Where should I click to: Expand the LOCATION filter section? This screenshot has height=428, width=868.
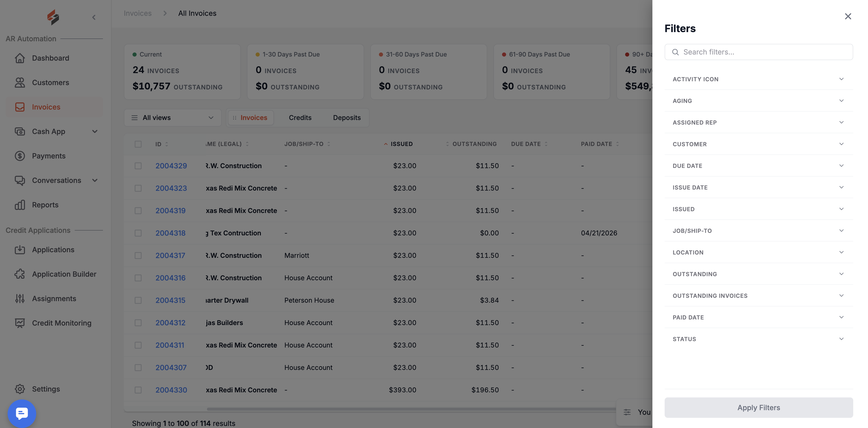pos(758,252)
